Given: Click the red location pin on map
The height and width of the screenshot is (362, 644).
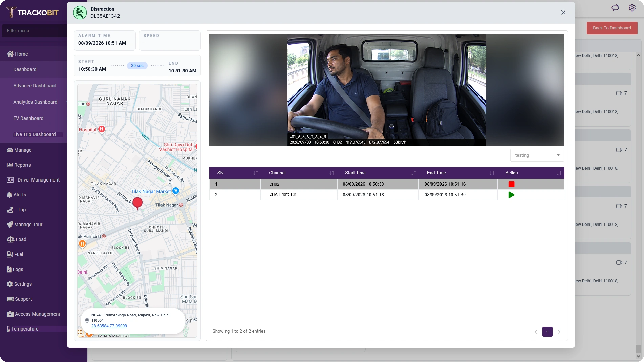Looking at the screenshot, I should 137,203.
